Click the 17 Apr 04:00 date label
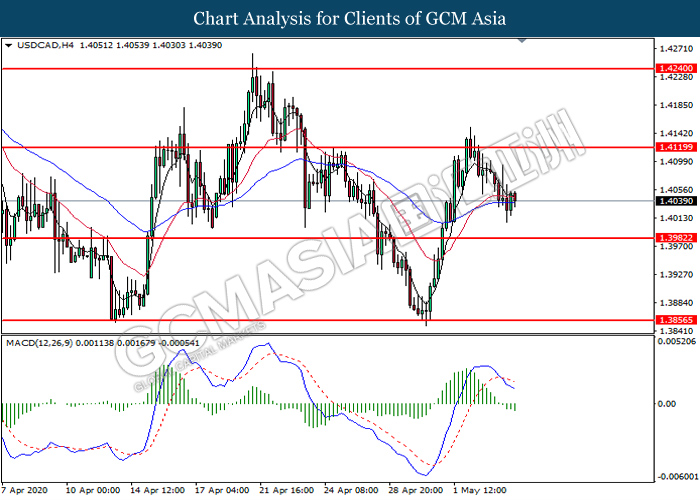This screenshot has width=700, height=500. (x=222, y=490)
